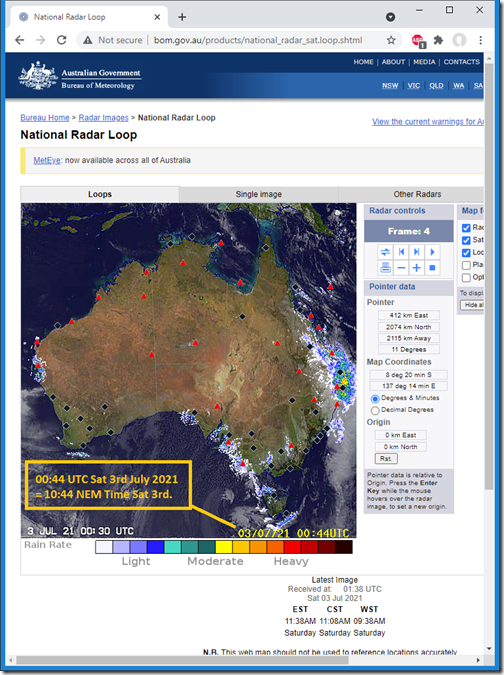Click the address bar URL field
504x675 pixels.
tap(258, 40)
